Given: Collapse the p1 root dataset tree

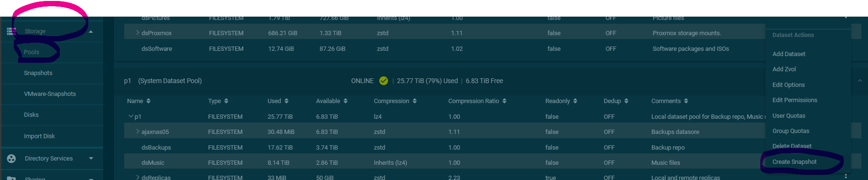Looking at the screenshot, I should [x=131, y=116].
